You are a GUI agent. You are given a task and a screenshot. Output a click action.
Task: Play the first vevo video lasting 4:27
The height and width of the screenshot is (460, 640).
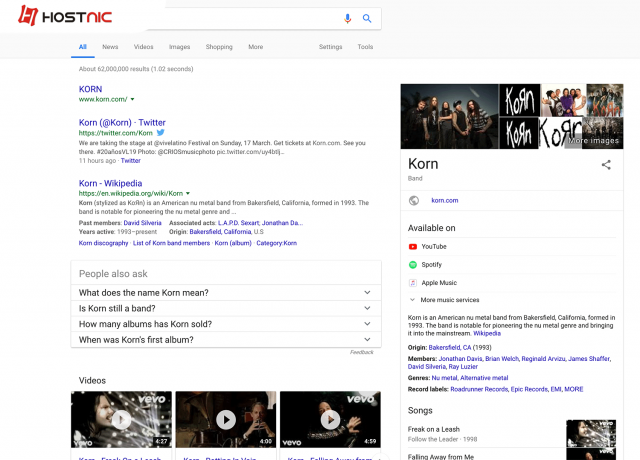[x=121, y=419]
